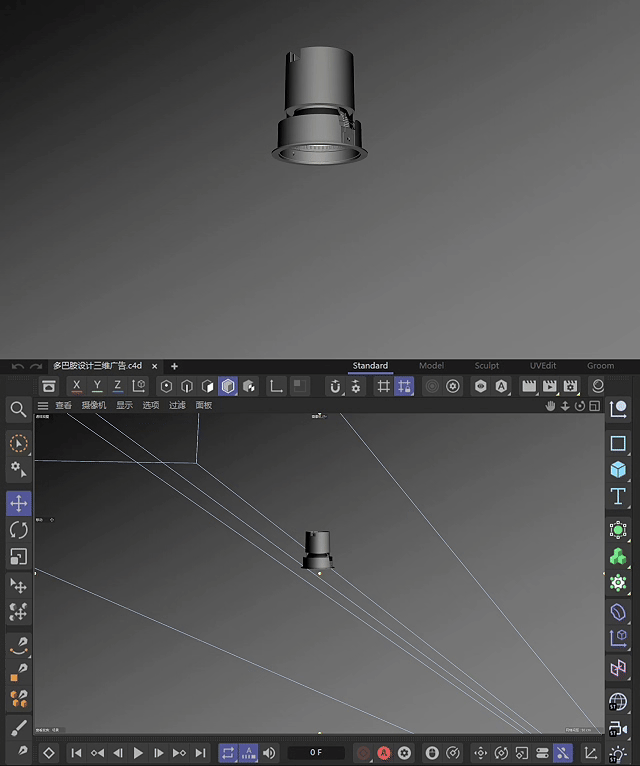This screenshot has height=766, width=640.
Task: Select Edges mode
Action: (x=187, y=386)
